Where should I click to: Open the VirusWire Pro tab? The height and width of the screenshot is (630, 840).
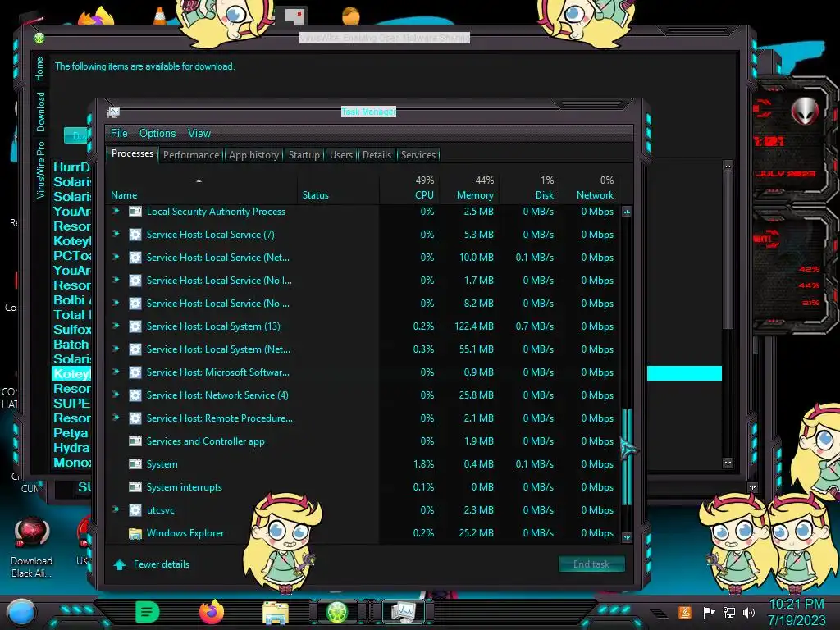41,170
